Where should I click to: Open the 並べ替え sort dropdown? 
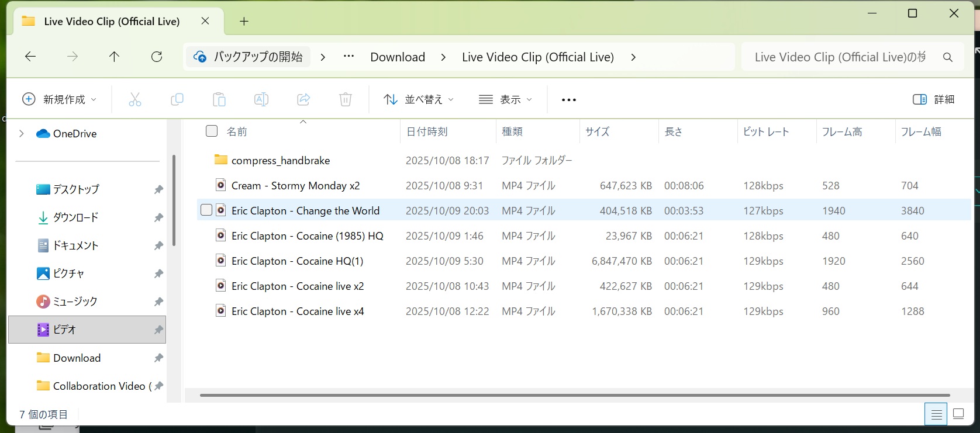click(x=419, y=99)
